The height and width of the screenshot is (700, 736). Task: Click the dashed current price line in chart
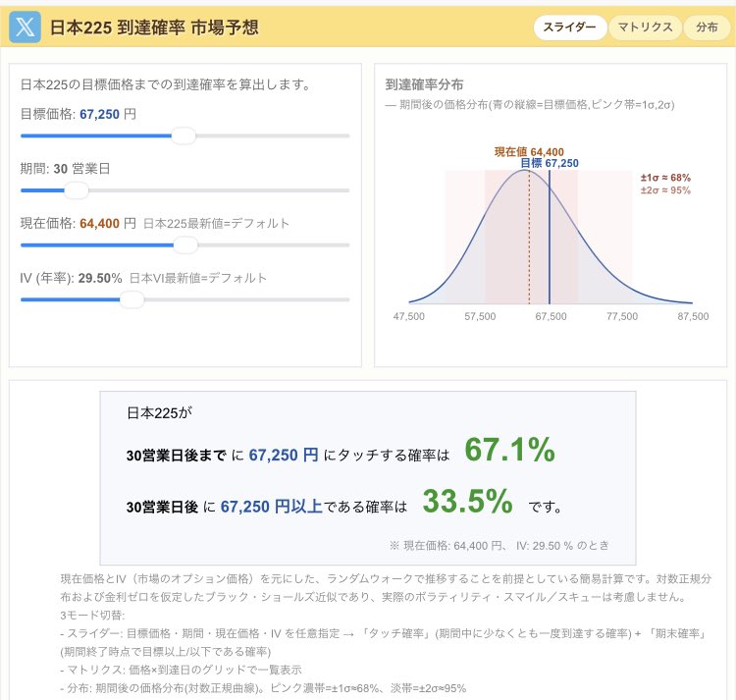point(529,237)
